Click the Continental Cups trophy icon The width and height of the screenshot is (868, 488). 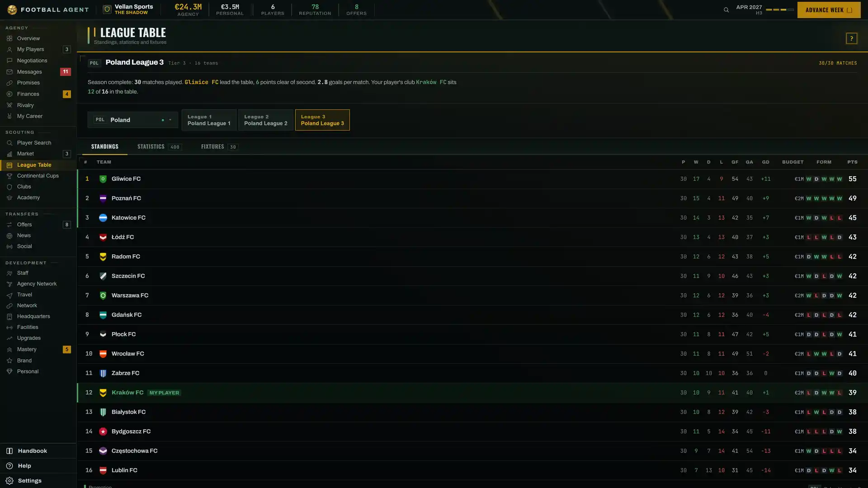tap(9, 176)
